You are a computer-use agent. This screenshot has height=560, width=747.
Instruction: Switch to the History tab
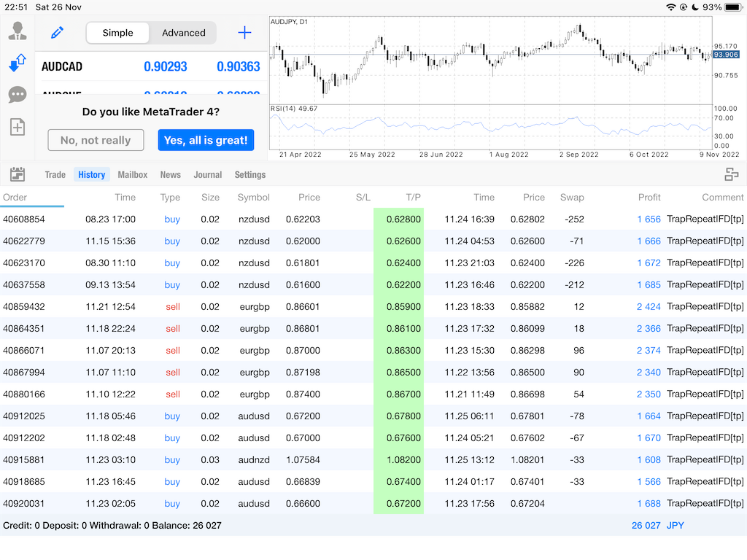[x=91, y=175]
